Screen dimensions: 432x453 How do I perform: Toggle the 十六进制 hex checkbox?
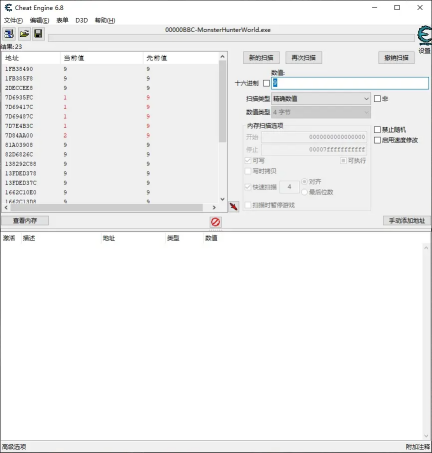266,83
